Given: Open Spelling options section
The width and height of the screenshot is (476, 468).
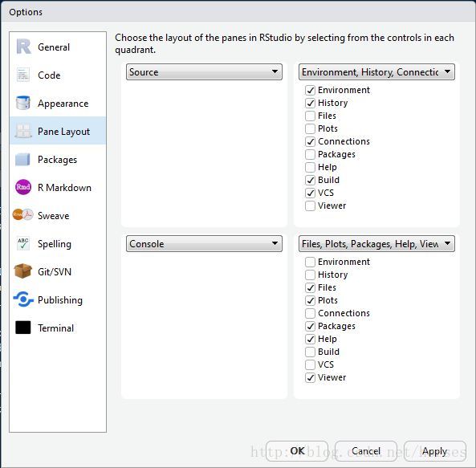Looking at the screenshot, I should [x=58, y=244].
